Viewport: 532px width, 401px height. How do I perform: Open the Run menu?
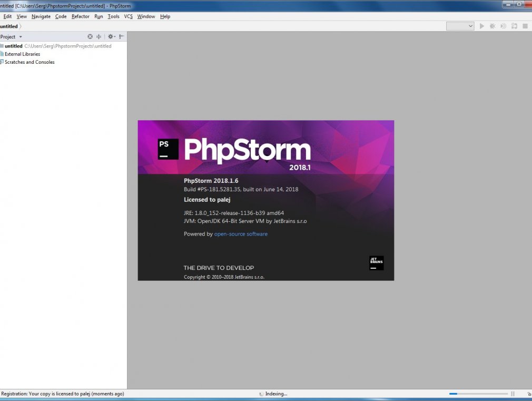coord(98,16)
